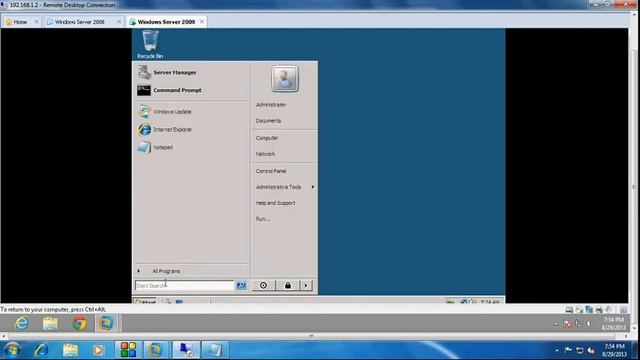Image resolution: width=640 pixels, height=360 pixels.
Task: Click the horizontal scrollbar right arrow
Action: pos(626,336)
